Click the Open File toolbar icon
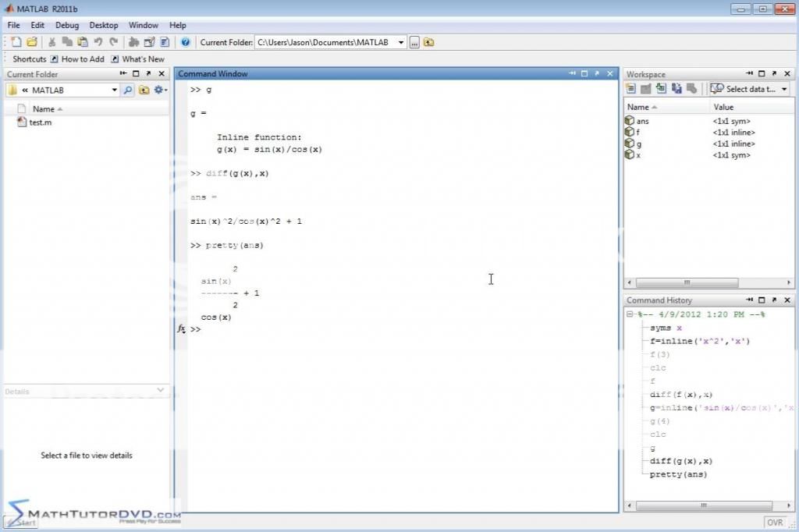Viewport: 799px width, 532px height. [32, 42]
